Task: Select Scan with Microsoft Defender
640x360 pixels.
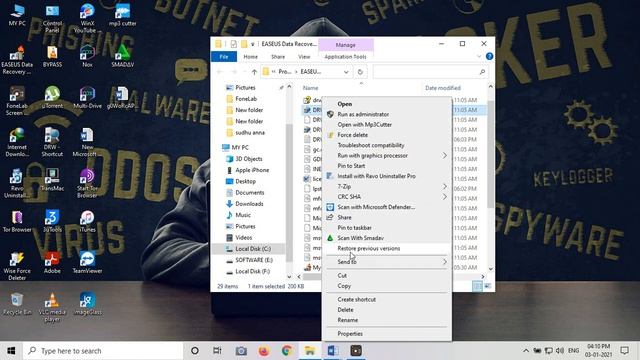Action: pos(376,207)
